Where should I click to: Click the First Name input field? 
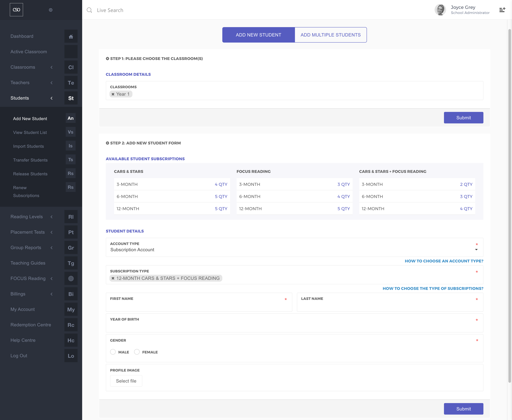click(x=199, y=305)
